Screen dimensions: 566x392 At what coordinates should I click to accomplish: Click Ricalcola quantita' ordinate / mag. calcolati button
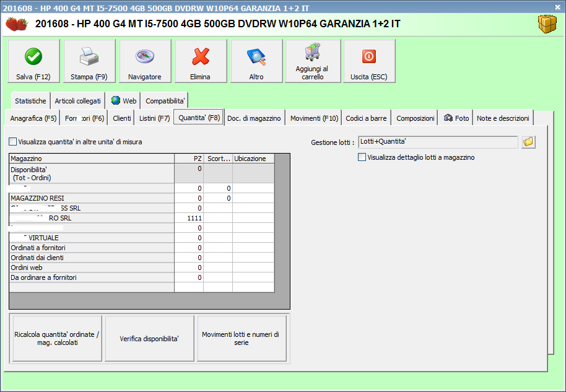point(57,338)
